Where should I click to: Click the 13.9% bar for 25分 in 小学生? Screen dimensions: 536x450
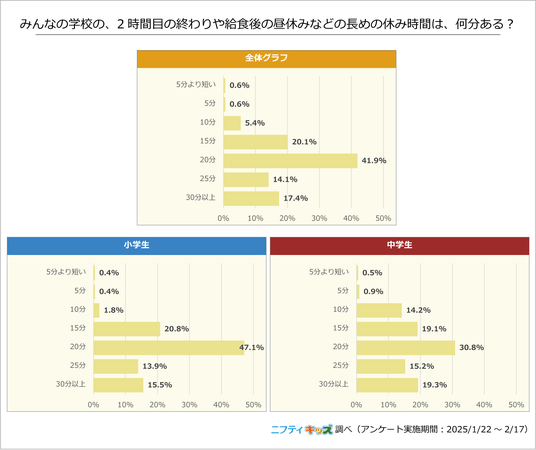[x=116, y=366]
